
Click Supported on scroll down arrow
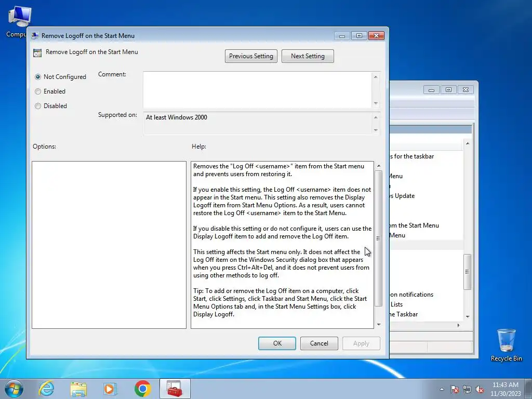point(376,130)
